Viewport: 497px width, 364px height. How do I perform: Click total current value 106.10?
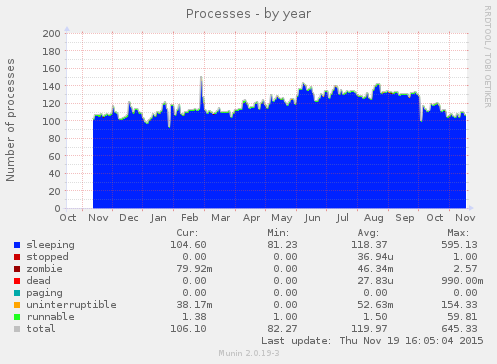click(188, 329)
